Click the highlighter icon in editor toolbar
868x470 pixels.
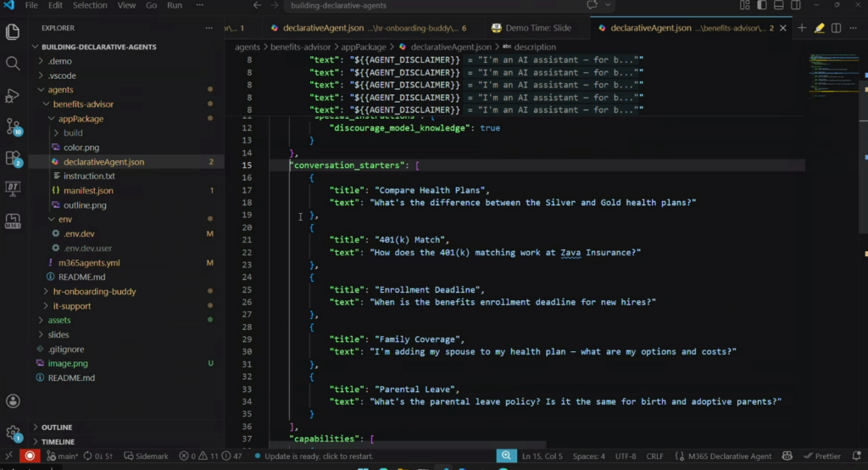tap(820, 28)
